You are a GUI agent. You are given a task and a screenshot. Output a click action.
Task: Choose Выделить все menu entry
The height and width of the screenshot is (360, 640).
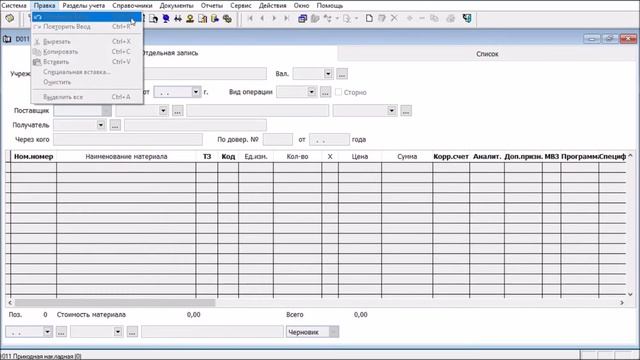click(x=87, y=97)
